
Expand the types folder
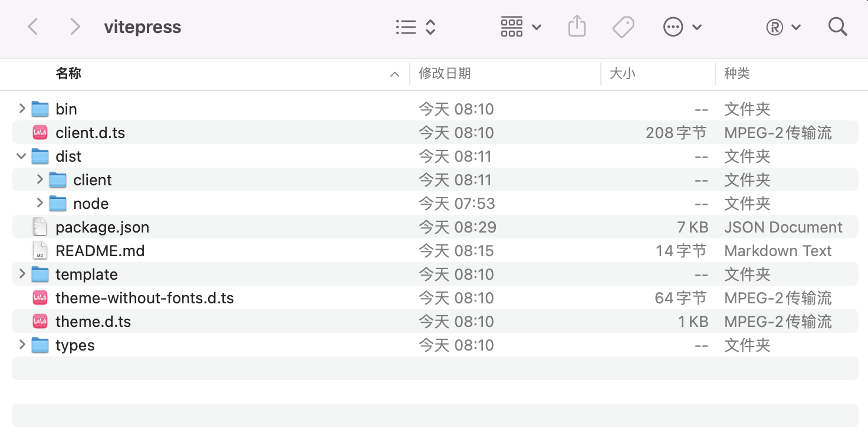[x=22, y=345]
